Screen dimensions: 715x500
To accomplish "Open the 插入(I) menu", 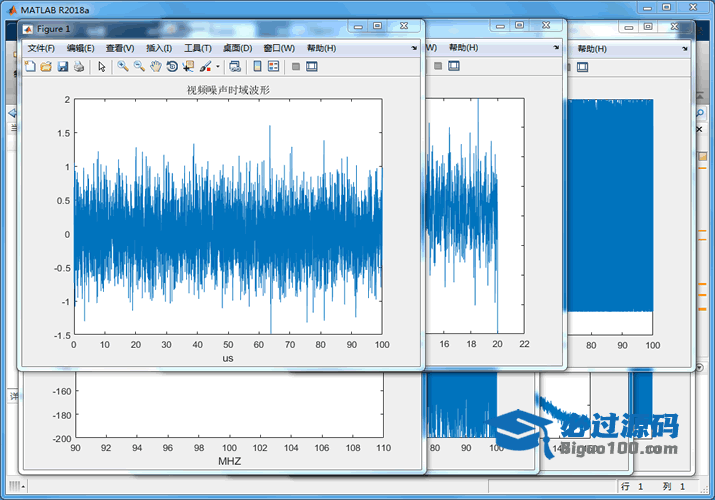I will coord(159,48).
